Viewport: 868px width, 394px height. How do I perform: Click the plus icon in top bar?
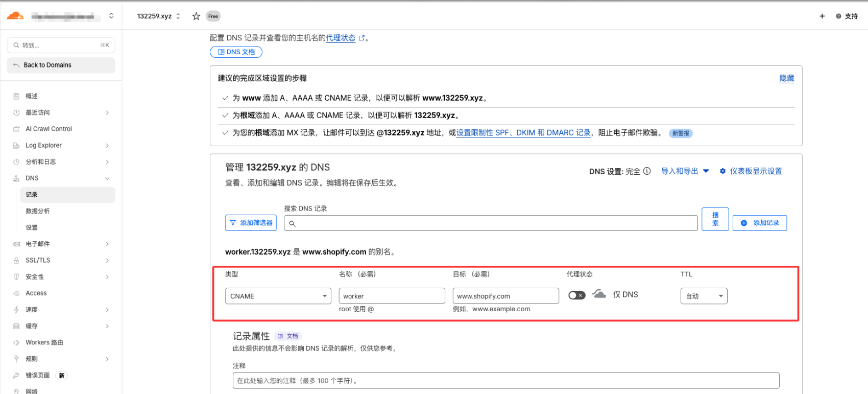point(822,16)
